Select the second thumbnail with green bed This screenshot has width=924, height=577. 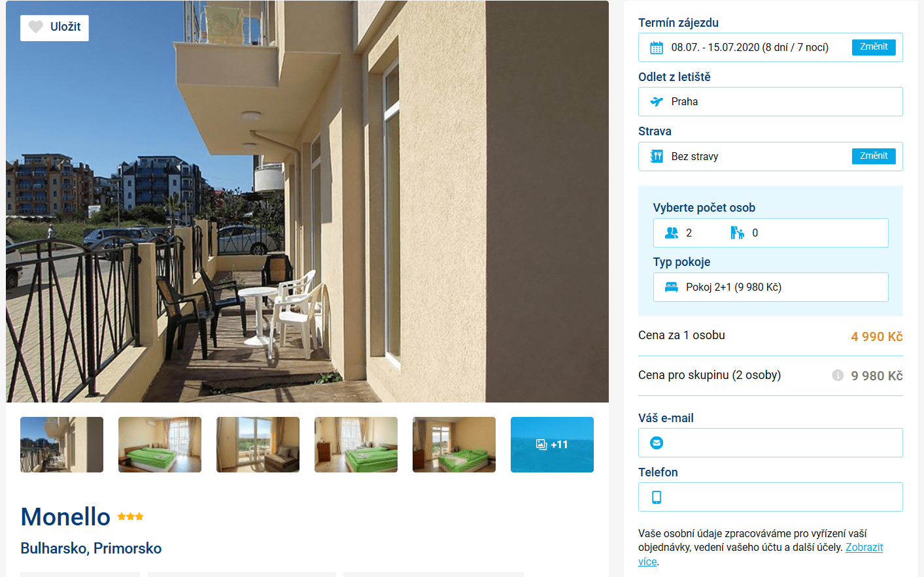click(160, 444)
